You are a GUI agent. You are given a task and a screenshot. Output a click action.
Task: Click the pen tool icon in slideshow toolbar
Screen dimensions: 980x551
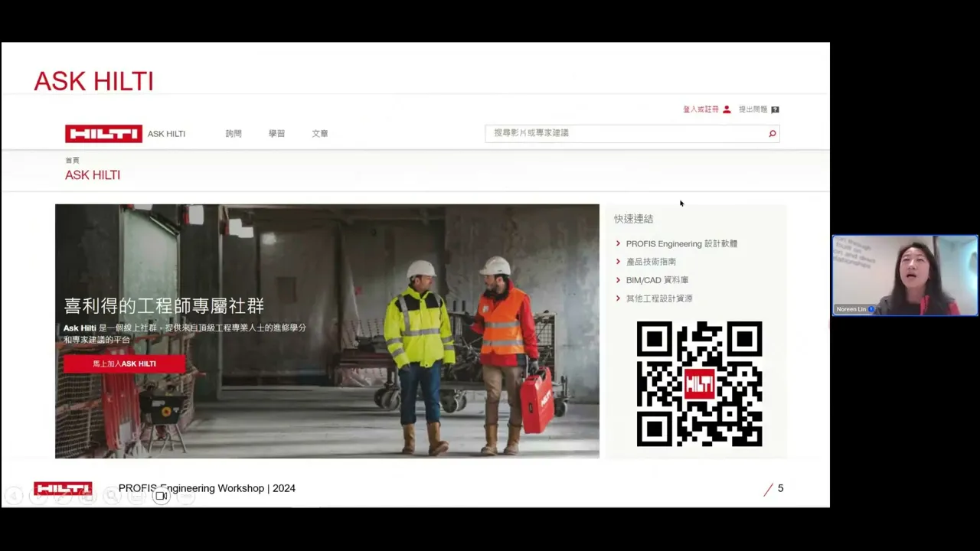point(63,496)
